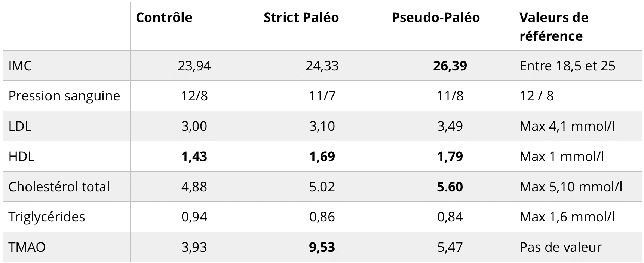Click the Pas de valeur cell
This screenshot has width=644, height=263.
coord(561,247)
